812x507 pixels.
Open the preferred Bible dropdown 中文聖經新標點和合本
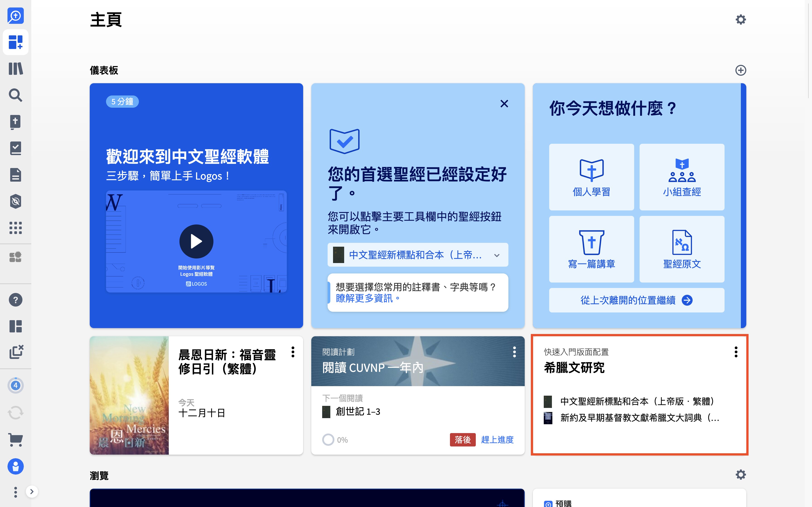[418, 255]
